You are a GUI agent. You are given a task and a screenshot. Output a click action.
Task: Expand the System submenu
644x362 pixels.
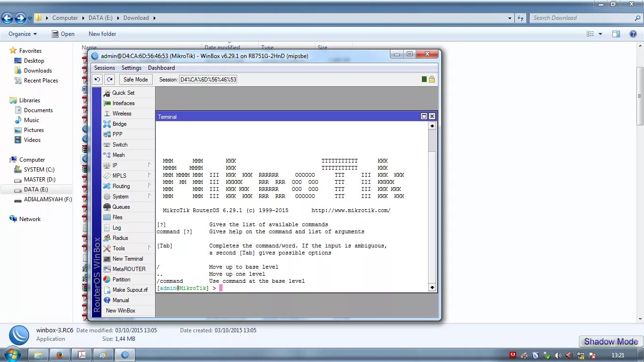128,197
